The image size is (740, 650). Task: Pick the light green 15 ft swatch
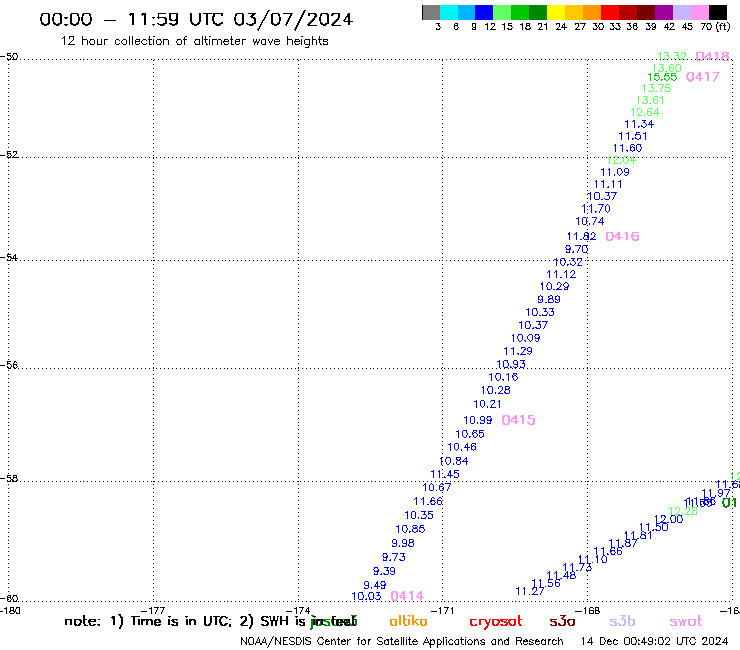tap(502, 13)
